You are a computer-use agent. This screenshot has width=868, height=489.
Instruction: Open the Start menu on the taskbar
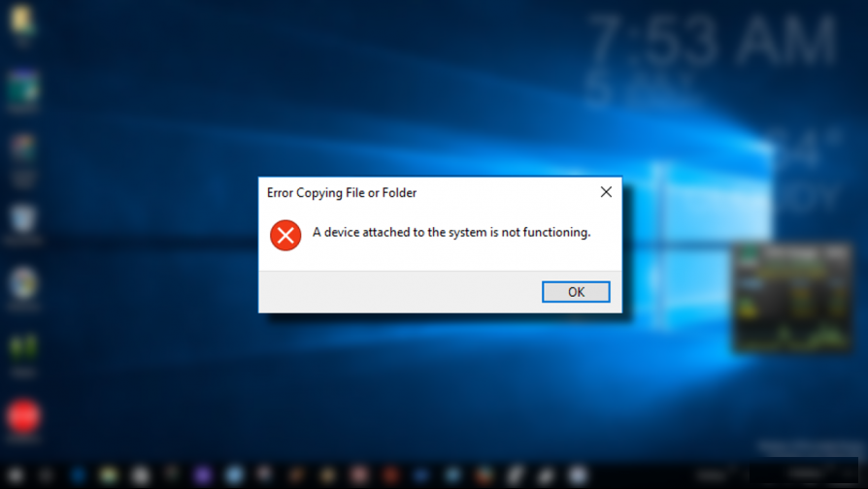click(16, 475)
